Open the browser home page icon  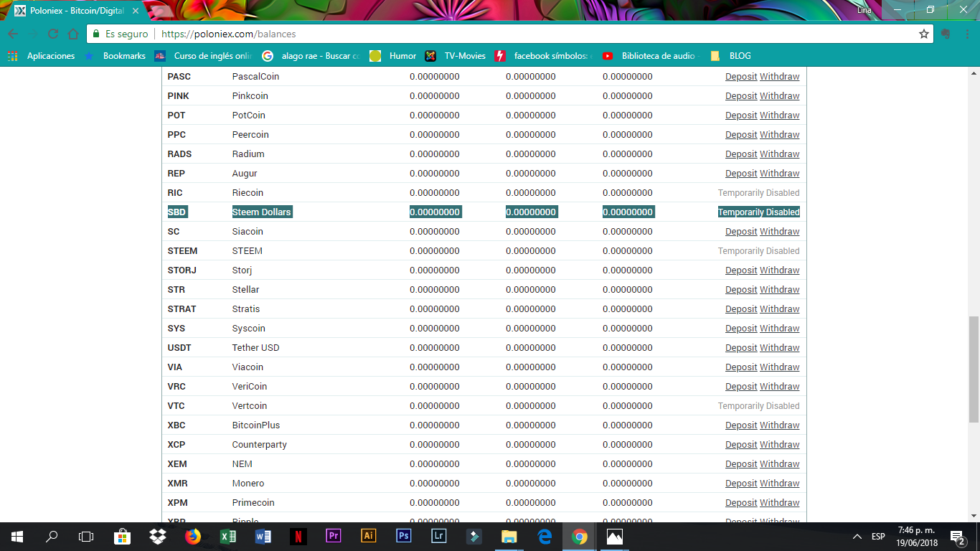(73, 34)
